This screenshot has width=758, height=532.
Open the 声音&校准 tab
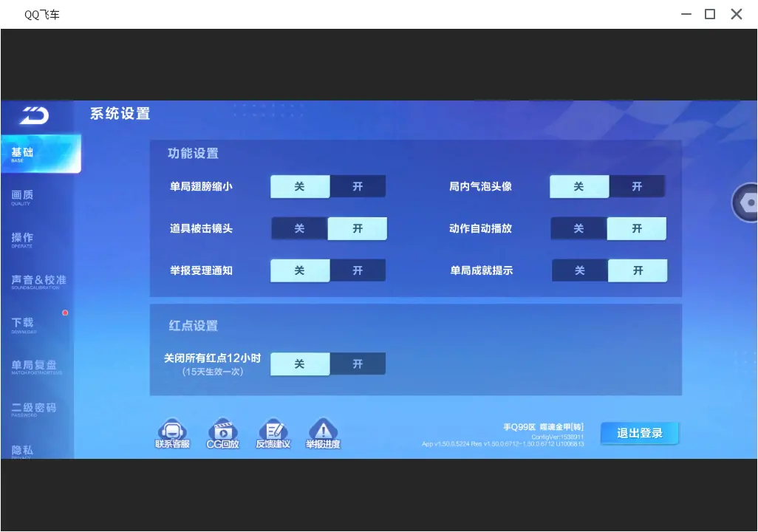tap(38, 282)
